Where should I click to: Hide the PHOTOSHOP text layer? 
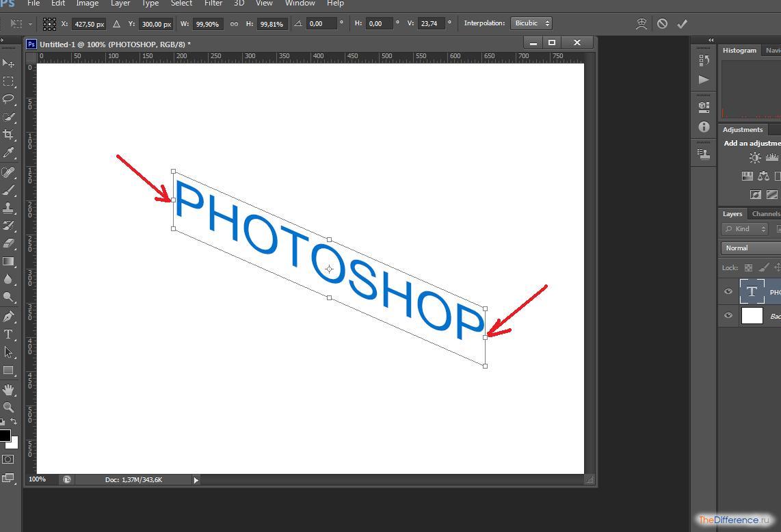click(728, 292)
